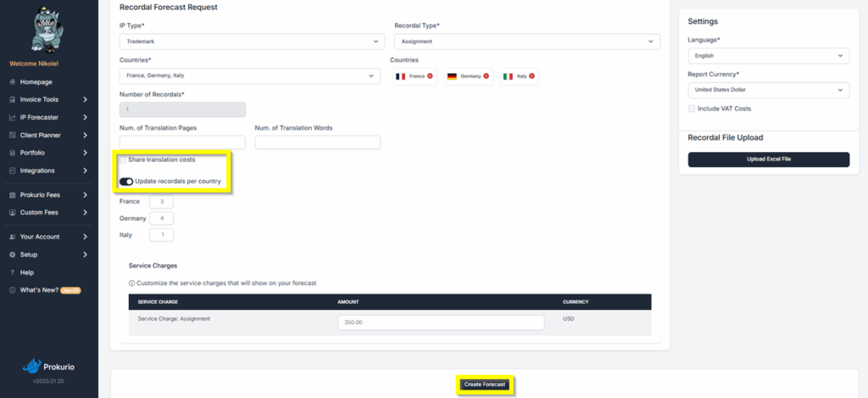Image resolution: width=868 pixels, height=398 pixels.
Task: Click the Upload Excel File button
Action: coord(768,160)
